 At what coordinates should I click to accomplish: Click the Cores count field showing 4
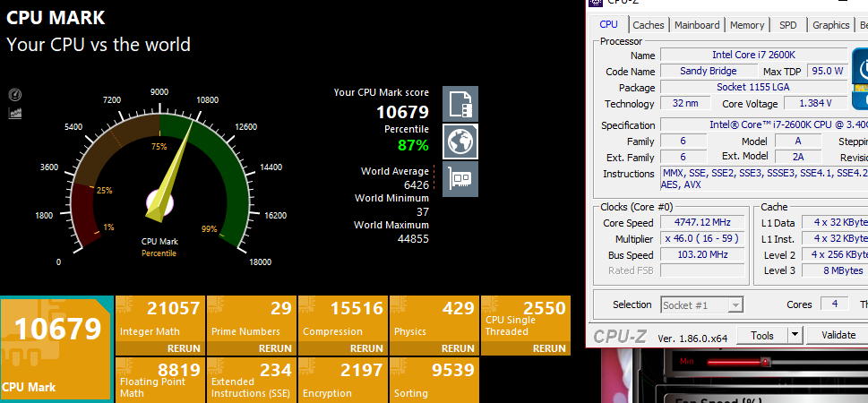(834, 304)
